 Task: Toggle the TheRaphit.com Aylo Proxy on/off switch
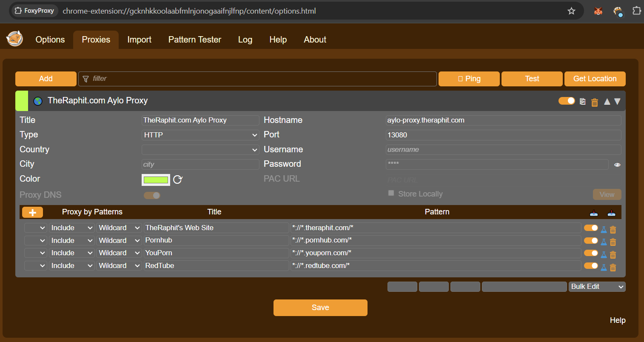coord(567,101)
